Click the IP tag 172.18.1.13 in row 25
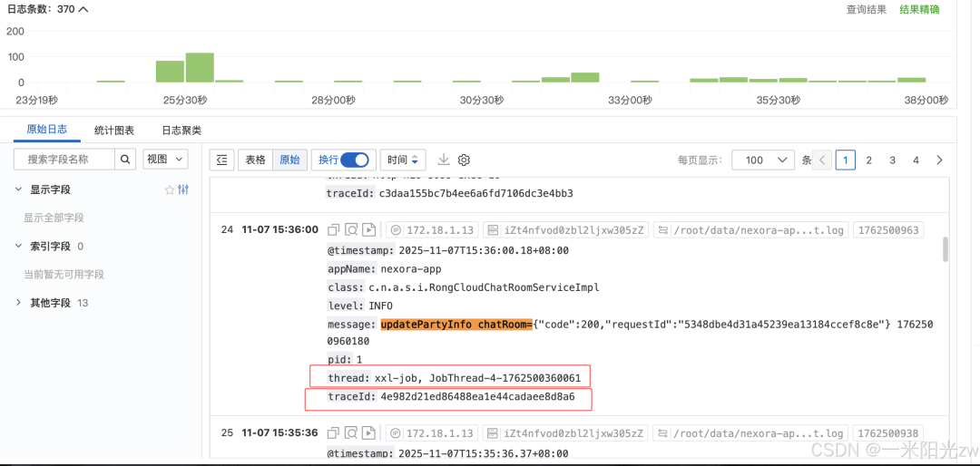 pos(432,432)
